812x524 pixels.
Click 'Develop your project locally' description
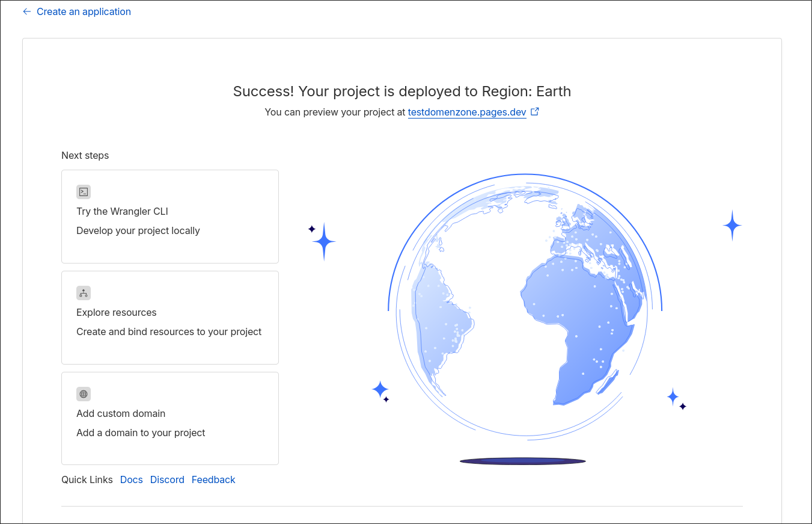138,230
